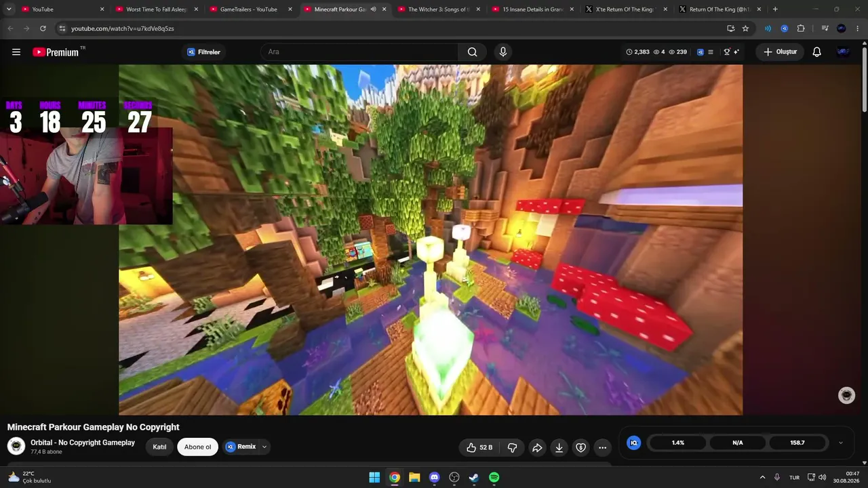Screen dimensions: 868x488
Task: Click the channel watermark on the video
Action: click(846, 396)
